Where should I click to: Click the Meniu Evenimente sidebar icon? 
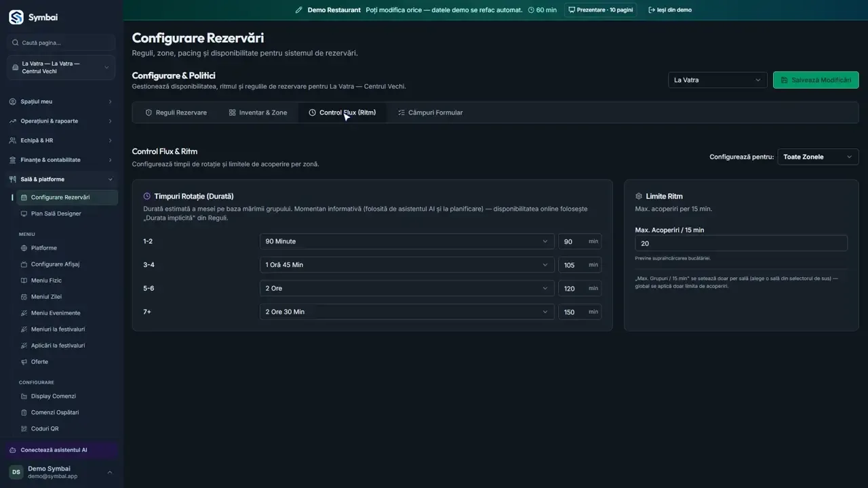tap(24, 313)
